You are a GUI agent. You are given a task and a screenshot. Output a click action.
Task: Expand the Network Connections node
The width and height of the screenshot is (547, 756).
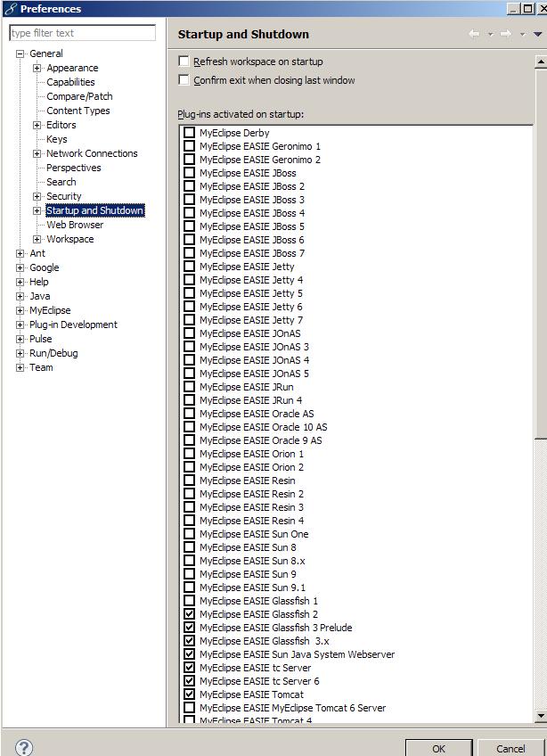(x=37, y=153)
